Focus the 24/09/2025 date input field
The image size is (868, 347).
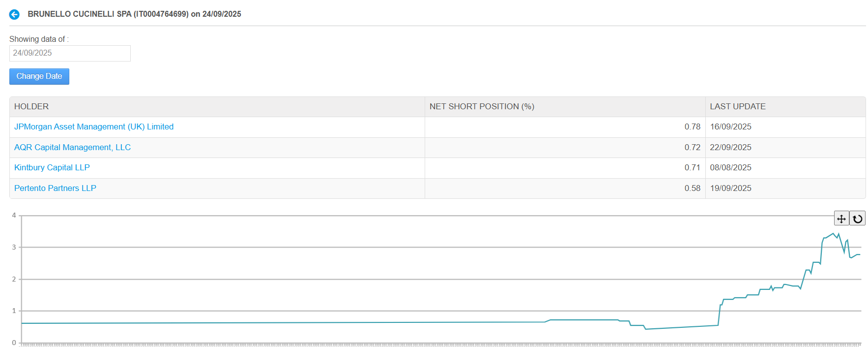point(70,53)
